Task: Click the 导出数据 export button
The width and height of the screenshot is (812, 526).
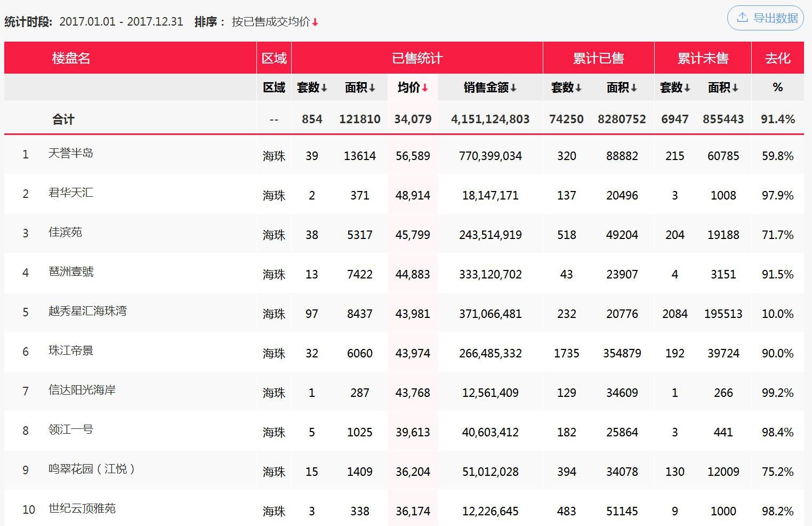Action: point(765,18)
